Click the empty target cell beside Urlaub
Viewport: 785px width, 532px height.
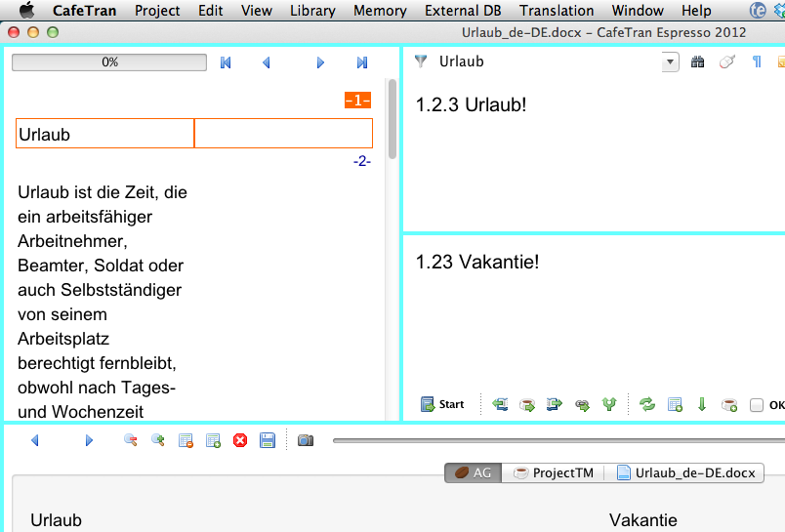tap(283, 134)
